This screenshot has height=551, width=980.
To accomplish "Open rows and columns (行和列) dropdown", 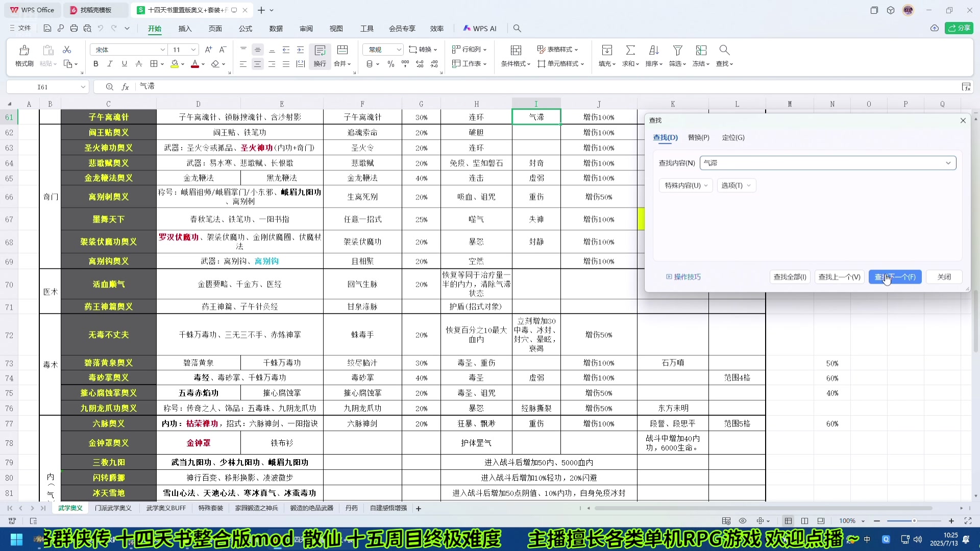I will pos(469,49).
